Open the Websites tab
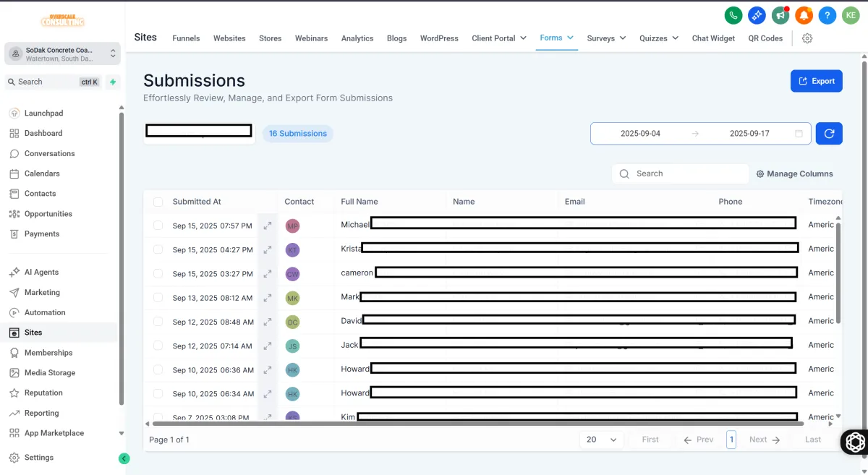This screenshot has height=475, width=868. point(229,38)
